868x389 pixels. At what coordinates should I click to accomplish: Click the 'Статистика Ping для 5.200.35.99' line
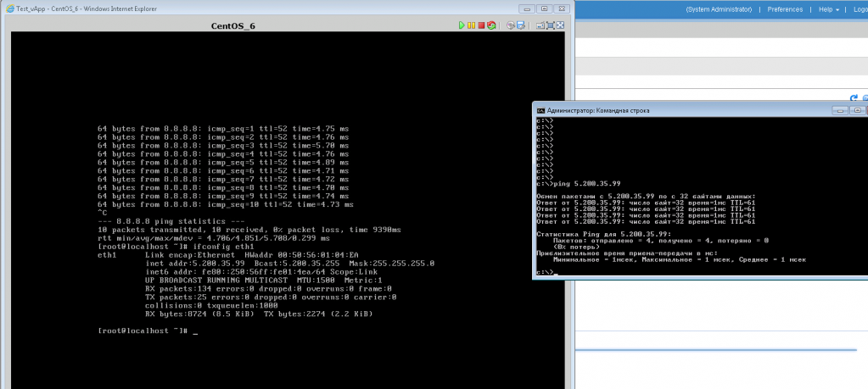coord(603,234)
